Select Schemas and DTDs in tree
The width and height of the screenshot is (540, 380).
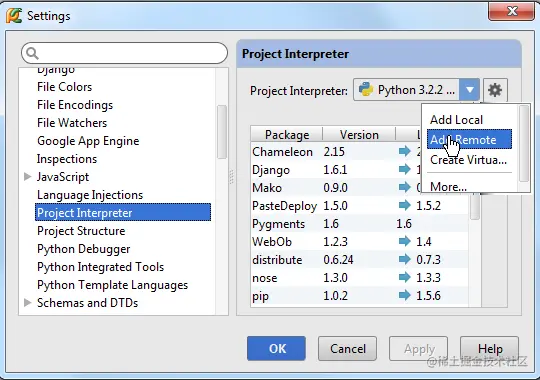tap(87, 303)
